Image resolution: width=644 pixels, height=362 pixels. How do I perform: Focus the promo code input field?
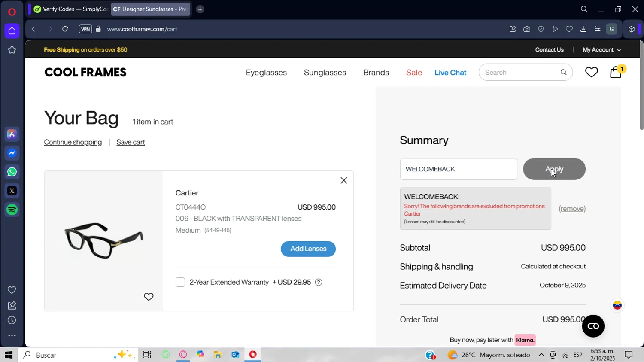click(x=459, y=169)
